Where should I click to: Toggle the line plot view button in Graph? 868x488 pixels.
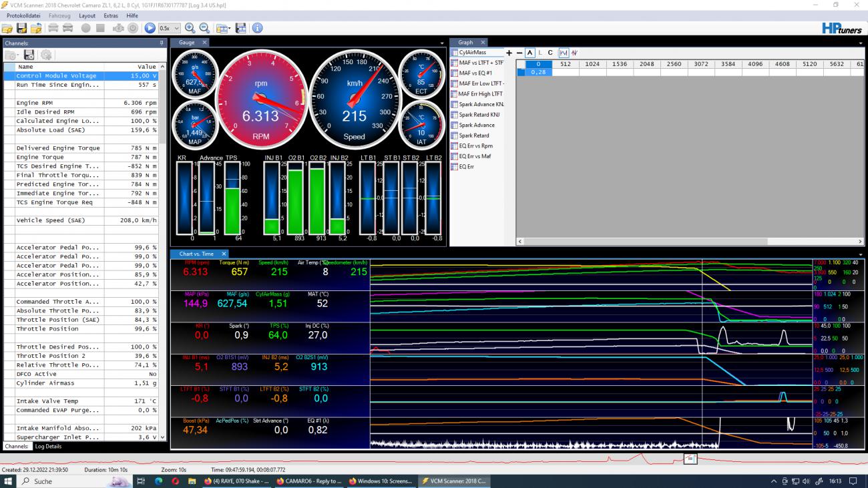564,53
